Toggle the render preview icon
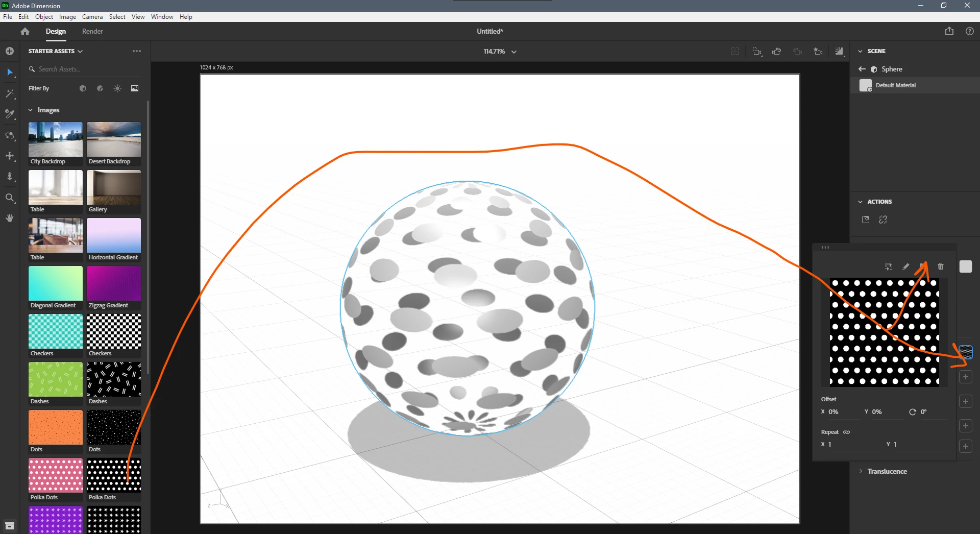980x534 pixels. [x=839, y=52]
